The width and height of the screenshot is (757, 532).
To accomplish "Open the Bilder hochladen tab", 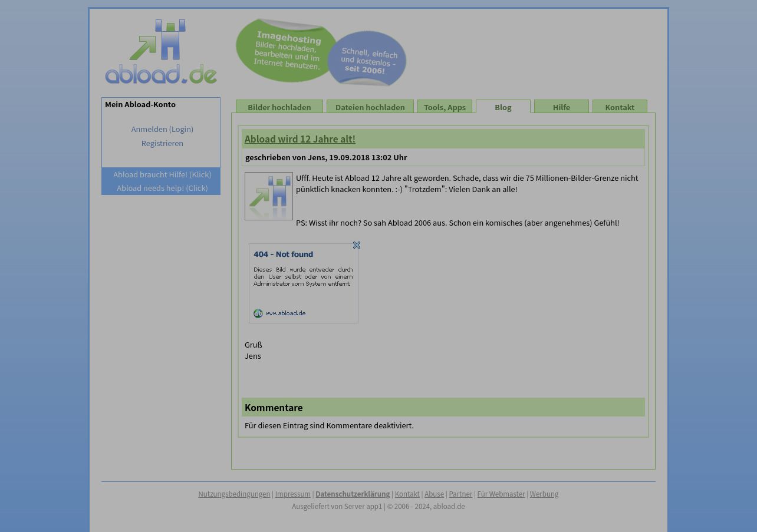I will (279, 107).
